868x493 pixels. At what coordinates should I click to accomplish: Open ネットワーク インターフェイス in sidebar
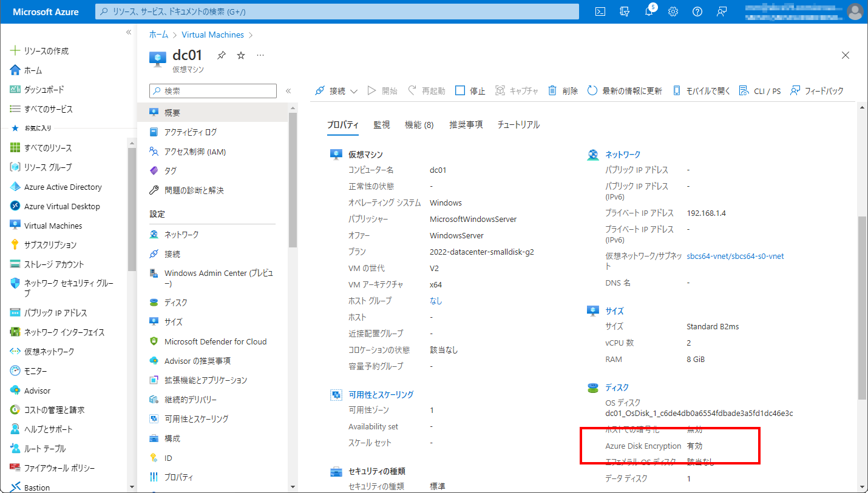[64, 332]
